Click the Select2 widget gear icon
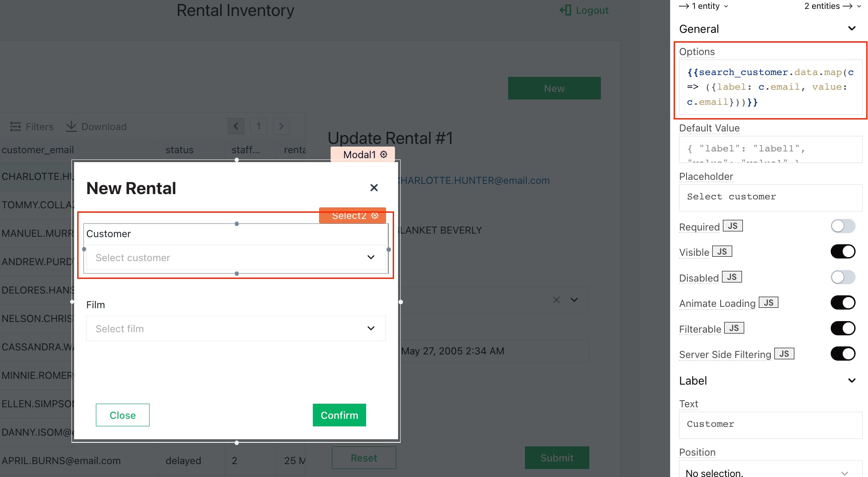The image size is (868, 477). point(375,216)
